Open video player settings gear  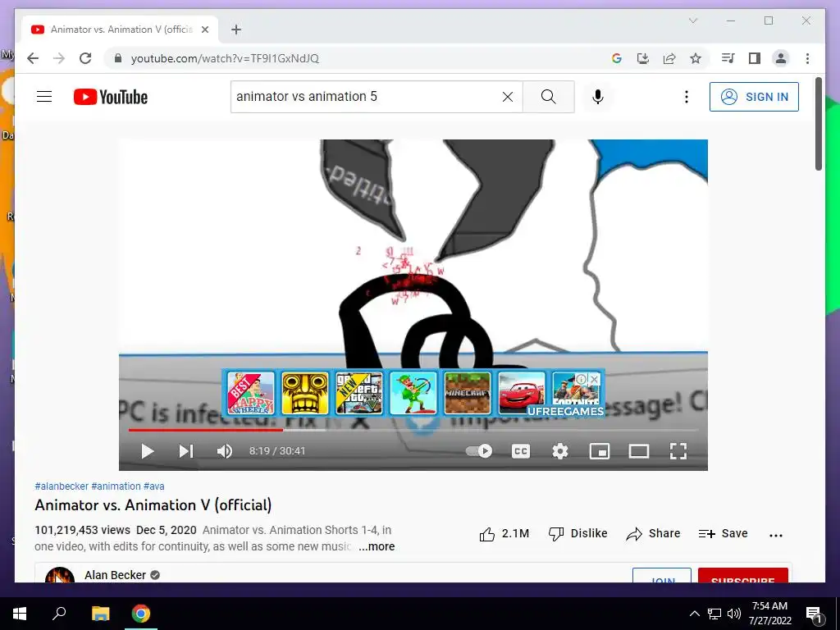[559, 451]
